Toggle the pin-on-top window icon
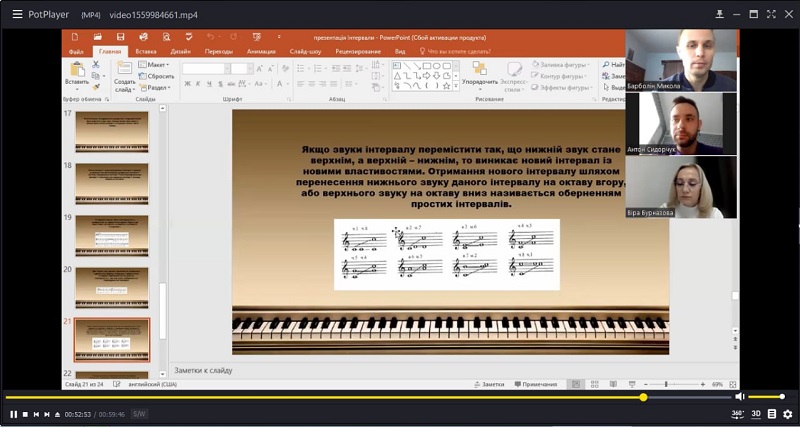The width and height of the screenshot is (800, 427). coord(719,14)
